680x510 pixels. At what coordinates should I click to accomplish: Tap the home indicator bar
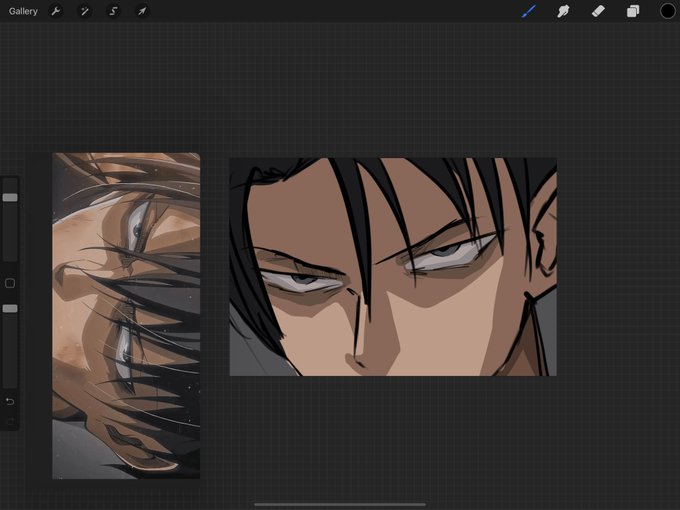[x=340, y=504]
